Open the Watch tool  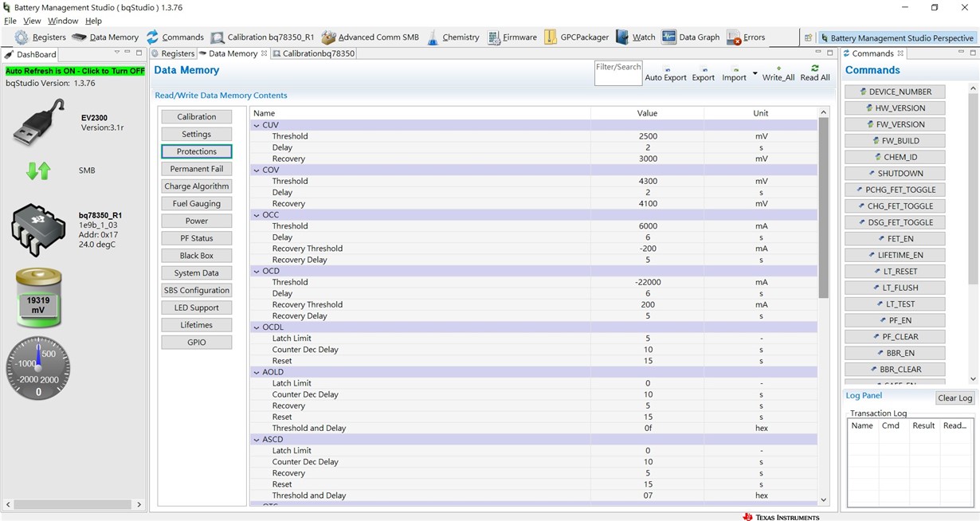[635, 37]
